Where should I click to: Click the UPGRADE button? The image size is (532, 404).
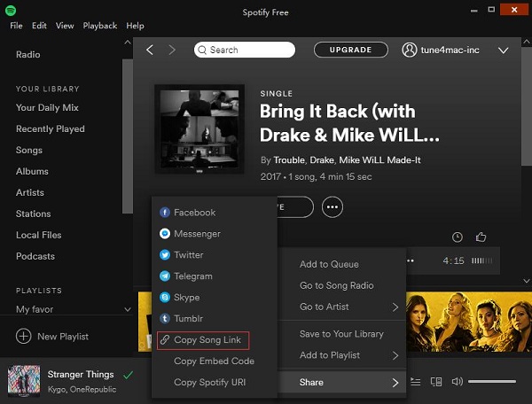(x=351, y=50)
